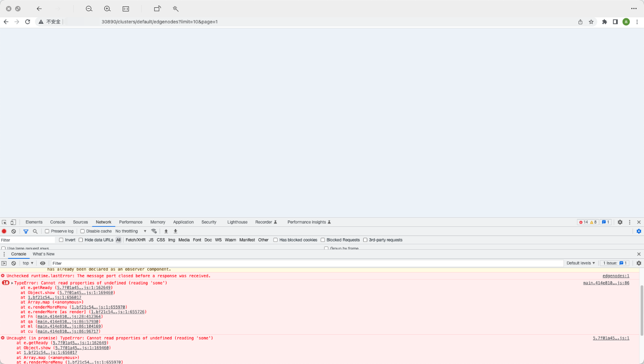
Task: Export HAR file download arrow
Action: [x=175, y=231]
